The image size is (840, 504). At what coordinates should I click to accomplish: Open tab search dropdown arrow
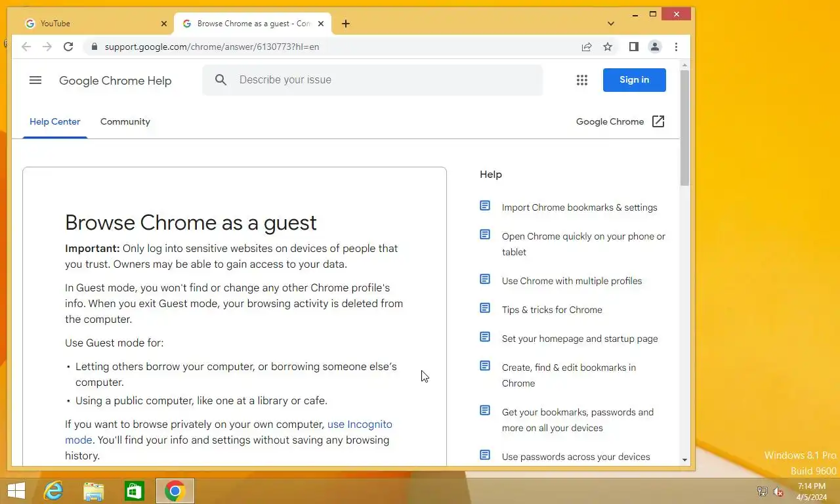pyautogui.click(x=611, y=24)
